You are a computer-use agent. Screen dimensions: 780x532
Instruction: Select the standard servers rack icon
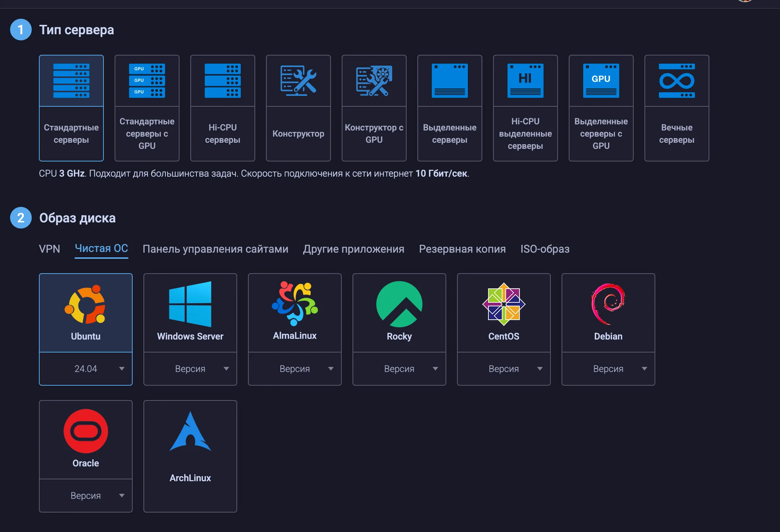71,81
